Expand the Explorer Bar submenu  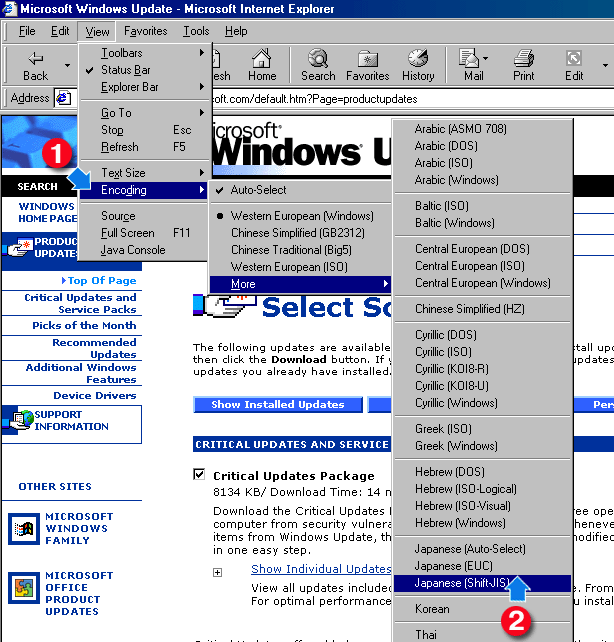(x=144, y=87)
